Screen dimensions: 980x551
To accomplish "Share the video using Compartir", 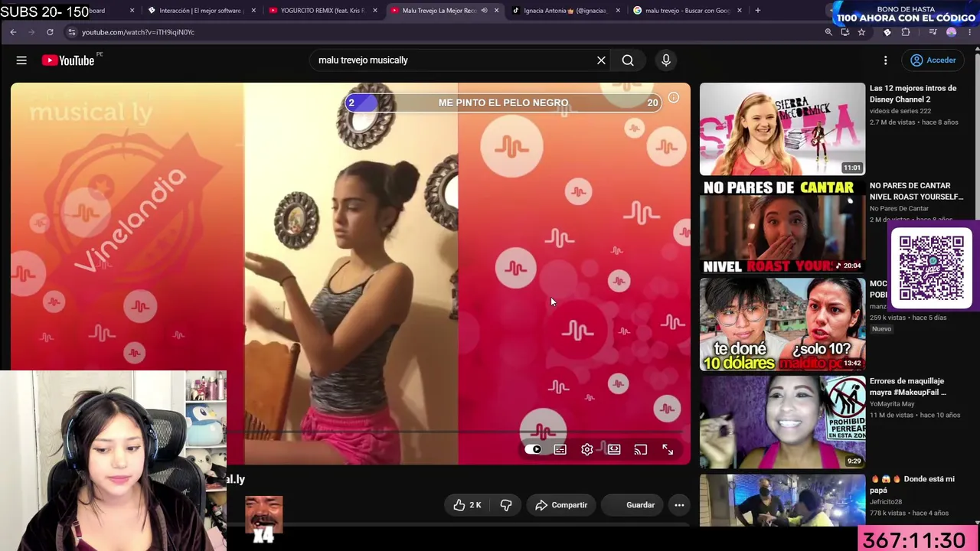I will [562, 505].
